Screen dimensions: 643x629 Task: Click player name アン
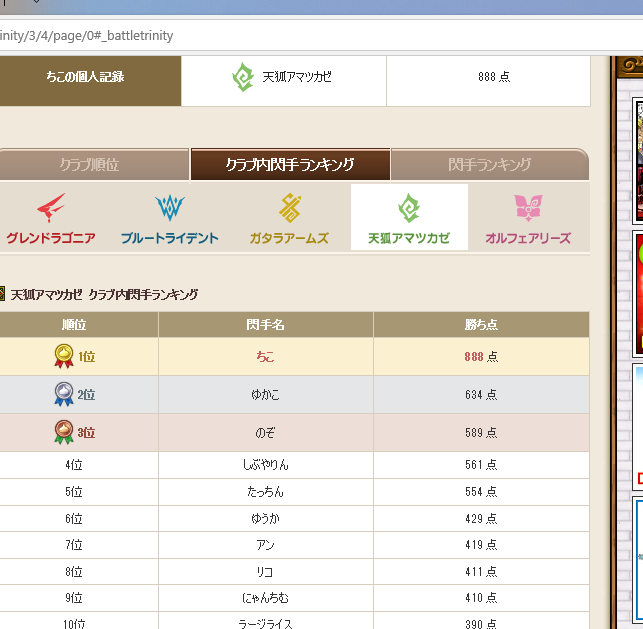(x=265, y=545)
